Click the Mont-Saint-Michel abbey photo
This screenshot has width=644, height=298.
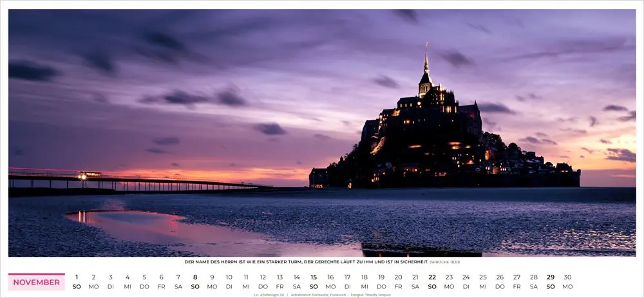tap(322, 133)
